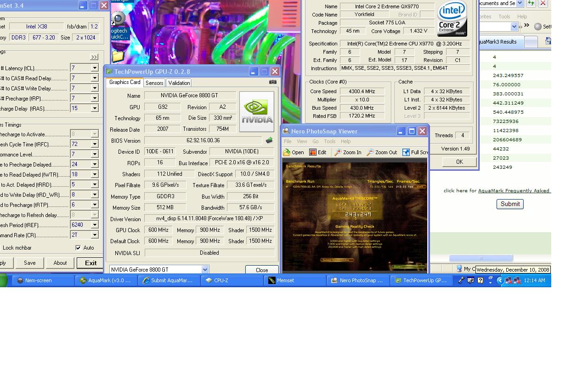Viewport: 588px width, 390px height.
Task: Select the Graphics Card tab in GPU-Z
Action: coord(124,82)
